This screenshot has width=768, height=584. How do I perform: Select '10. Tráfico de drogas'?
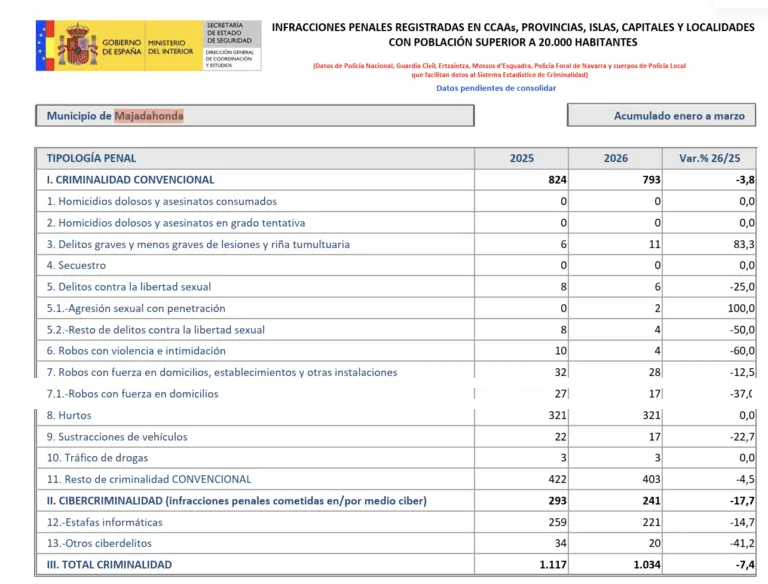pos(97,458)
